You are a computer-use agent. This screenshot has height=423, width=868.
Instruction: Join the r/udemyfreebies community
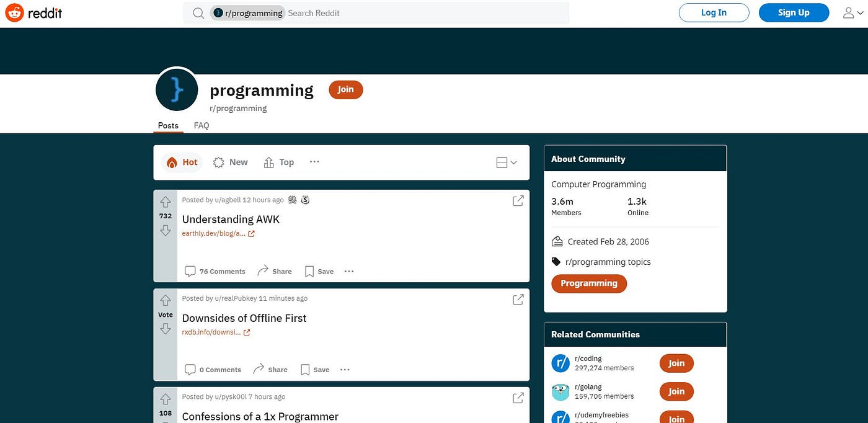pos(676,417)
